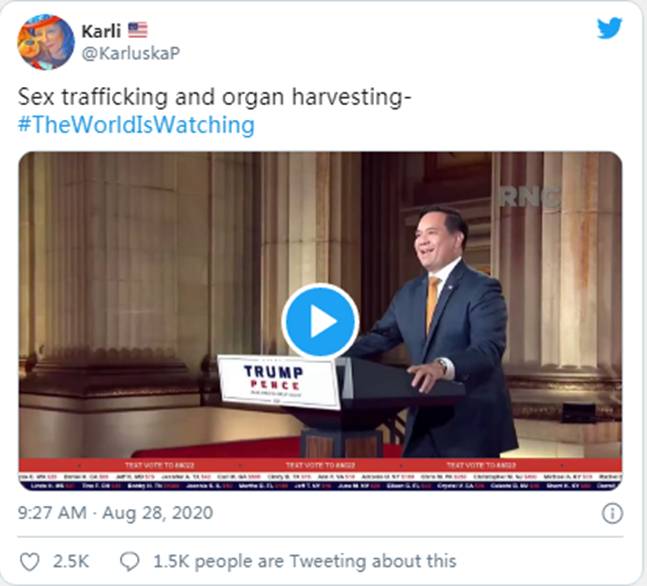647x586 pixels.
Task: Click the 2.5K likes count
Action: (71, 562)
